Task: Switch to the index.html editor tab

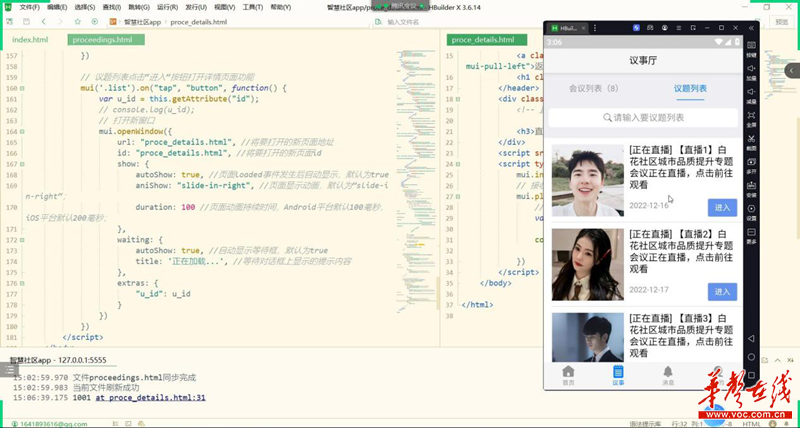Action: tap(30, 40)
